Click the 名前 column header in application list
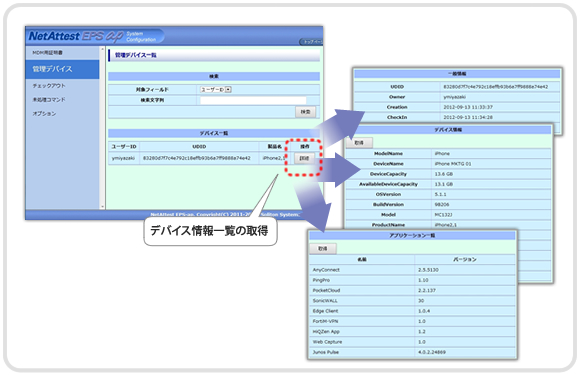The image size is (580, 375). coord(362,260)
